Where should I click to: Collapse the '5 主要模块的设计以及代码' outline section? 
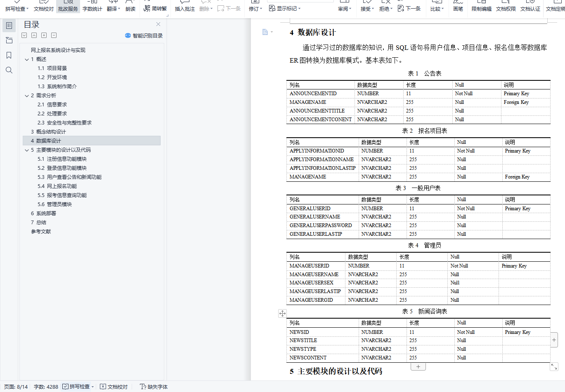coord(27,150)
